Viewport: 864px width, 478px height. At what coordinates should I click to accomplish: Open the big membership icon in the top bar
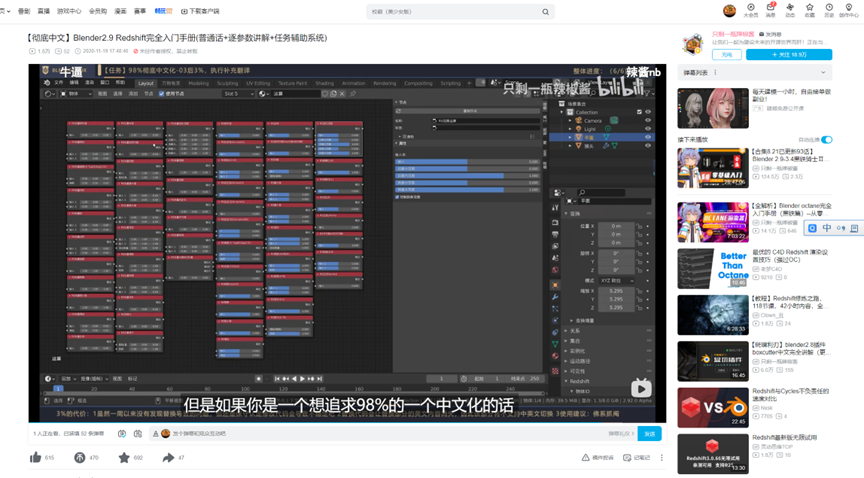(750, 7)
